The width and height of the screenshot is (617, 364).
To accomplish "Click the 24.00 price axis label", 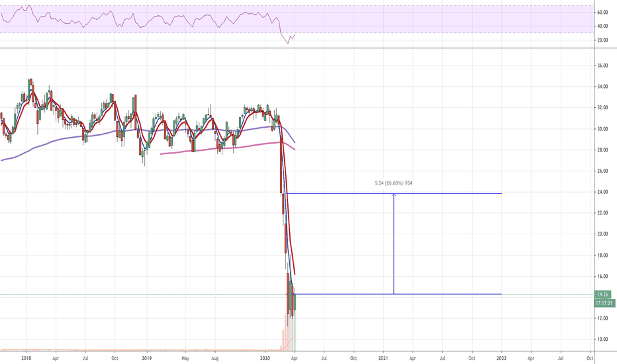I will pos(602,192).
